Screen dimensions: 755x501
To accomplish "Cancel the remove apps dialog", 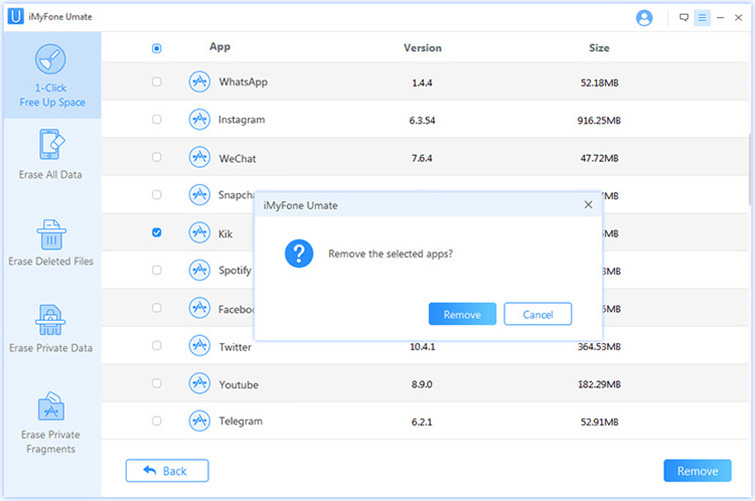I will point(537,314).
